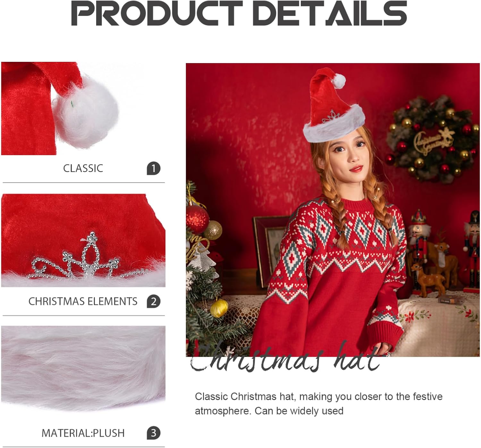The height and width of the screenshot is (448, 481).
Task: Click the PRODUCT DETAILS heading
Action: pyautogui.click(x=239, y=13)
